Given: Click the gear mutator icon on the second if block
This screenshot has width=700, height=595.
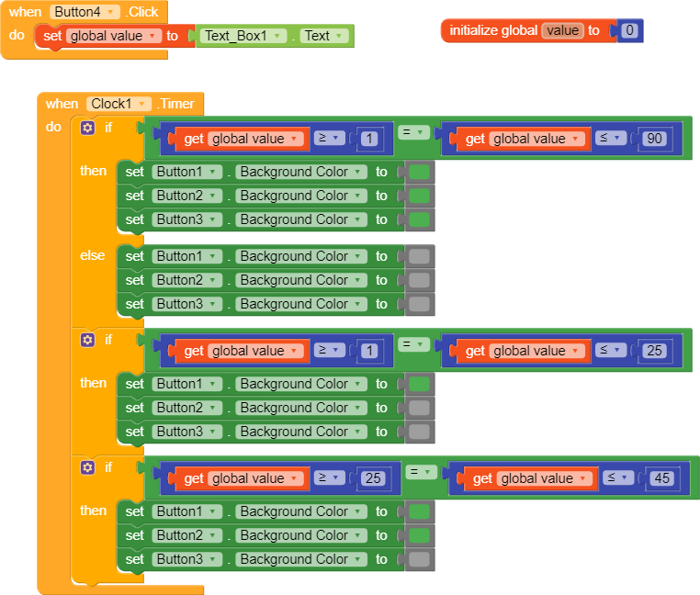Looking at the screenshot, I should (87, 340).
